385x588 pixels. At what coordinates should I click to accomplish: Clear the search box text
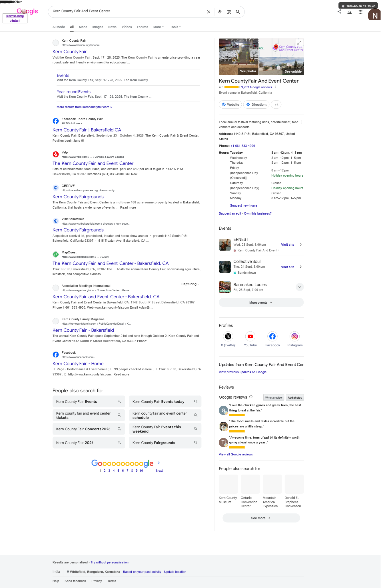(208, 12)
